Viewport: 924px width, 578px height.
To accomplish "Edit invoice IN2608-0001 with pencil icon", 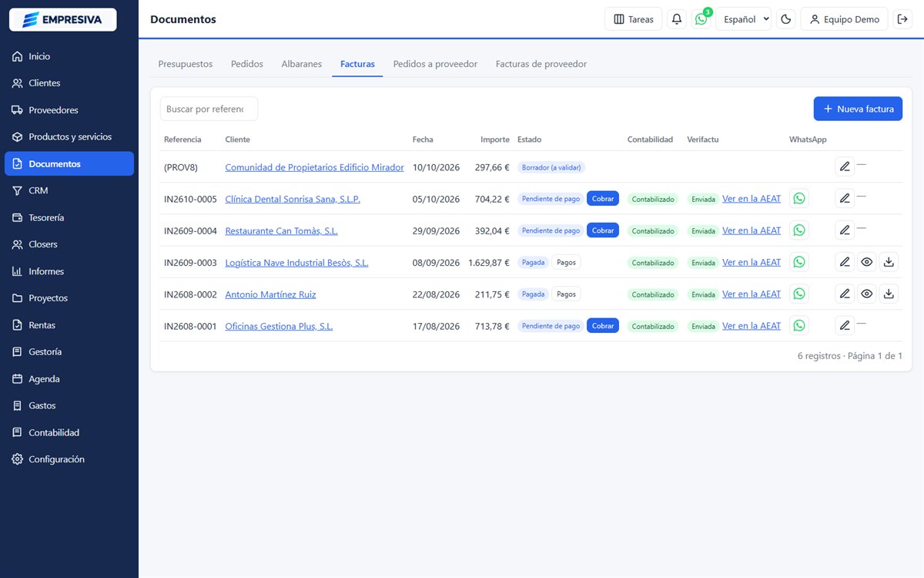I will 845,326.
